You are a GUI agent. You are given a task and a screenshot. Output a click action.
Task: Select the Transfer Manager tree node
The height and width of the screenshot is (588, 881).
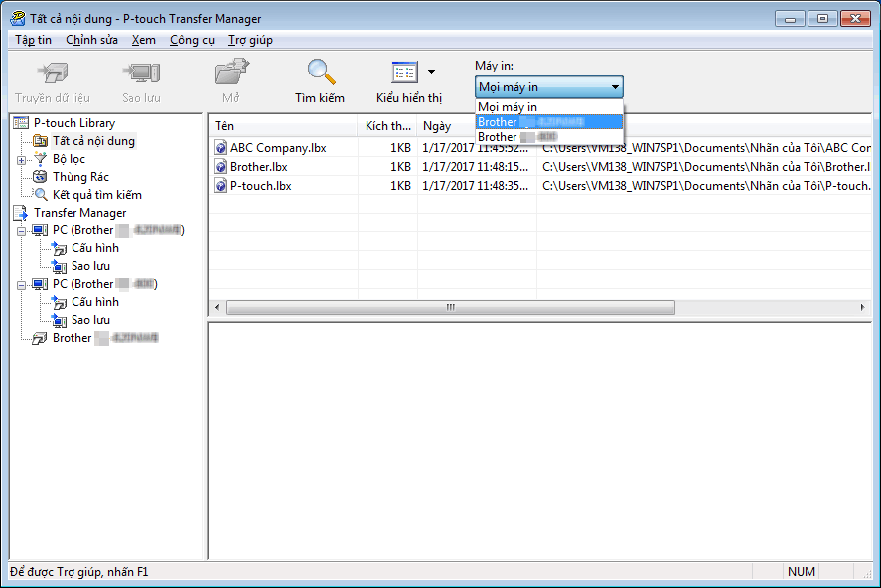point(79,213)
